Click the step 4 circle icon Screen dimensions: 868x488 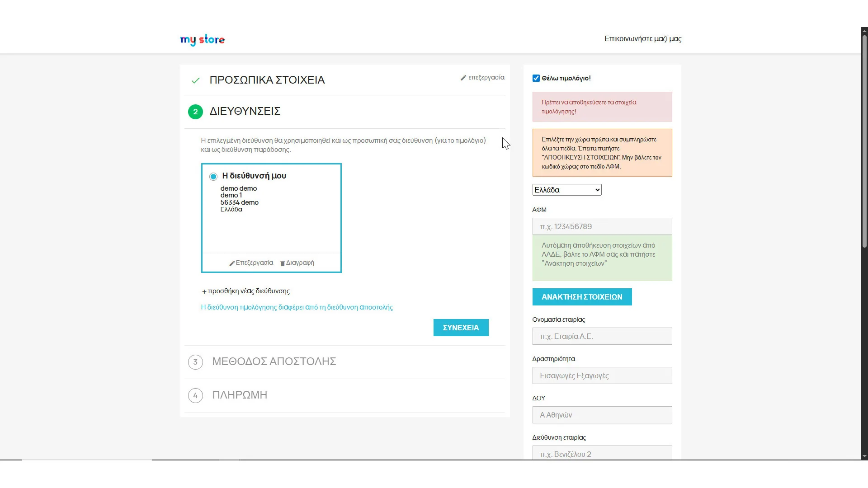(195, 395)
